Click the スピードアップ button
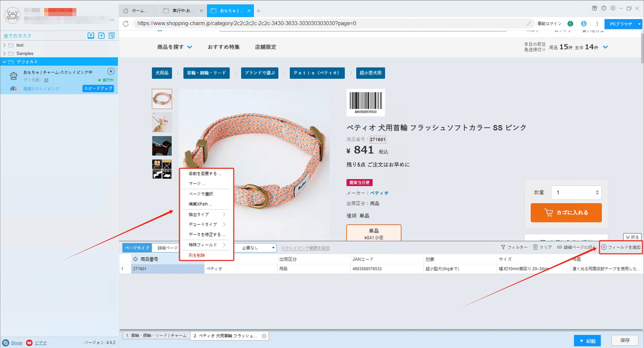The height and width of the screenshot is (348, 644). point(98,88)
